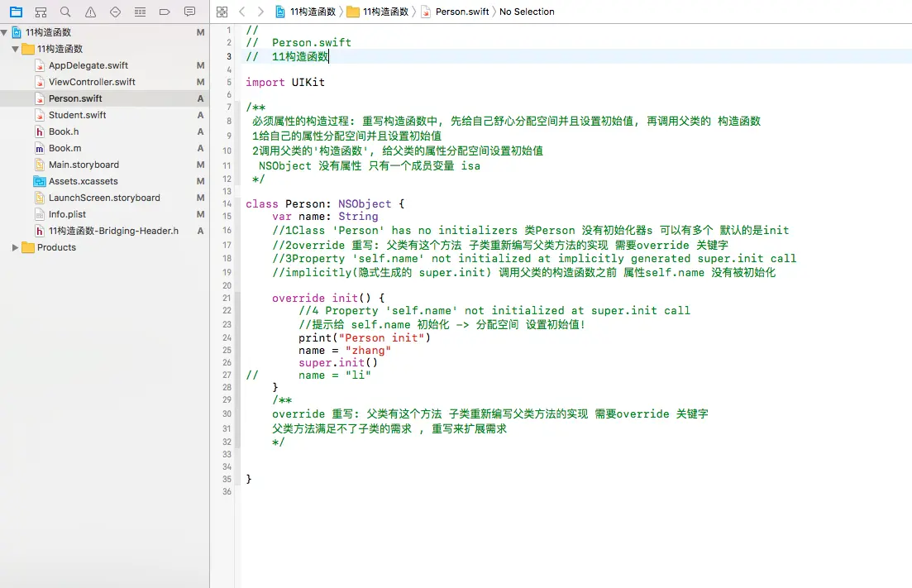Screen dimensions: 912x588
Task: Collapse the 11构造函数 group folder triangle
Action: point(16,49)
